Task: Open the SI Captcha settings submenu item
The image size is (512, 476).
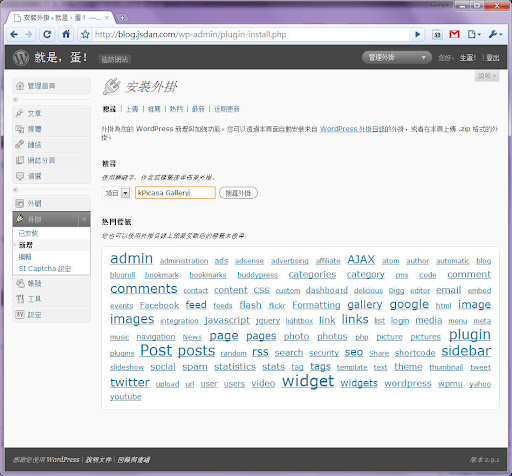Action: click(x=45, y=269)
